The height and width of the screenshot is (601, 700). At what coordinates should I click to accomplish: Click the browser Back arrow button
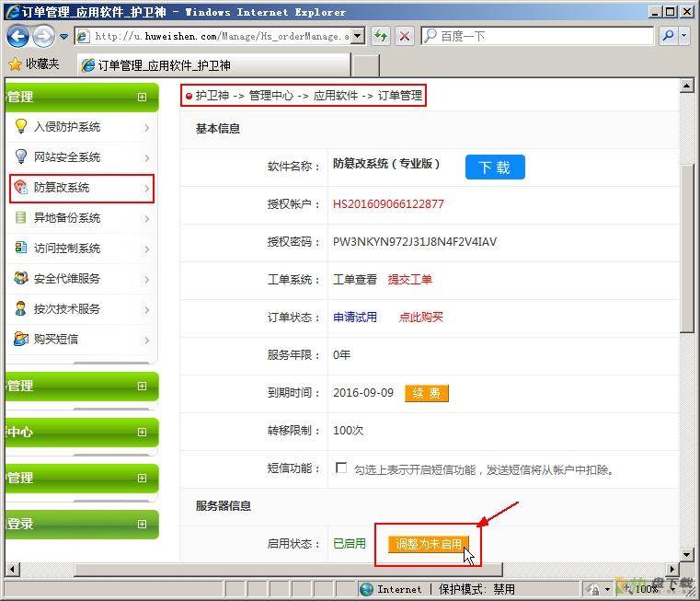click(17, 36)
